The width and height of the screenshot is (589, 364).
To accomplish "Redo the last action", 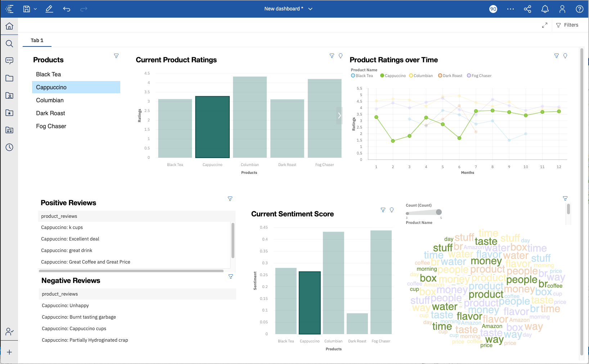I will coord(84,9).
